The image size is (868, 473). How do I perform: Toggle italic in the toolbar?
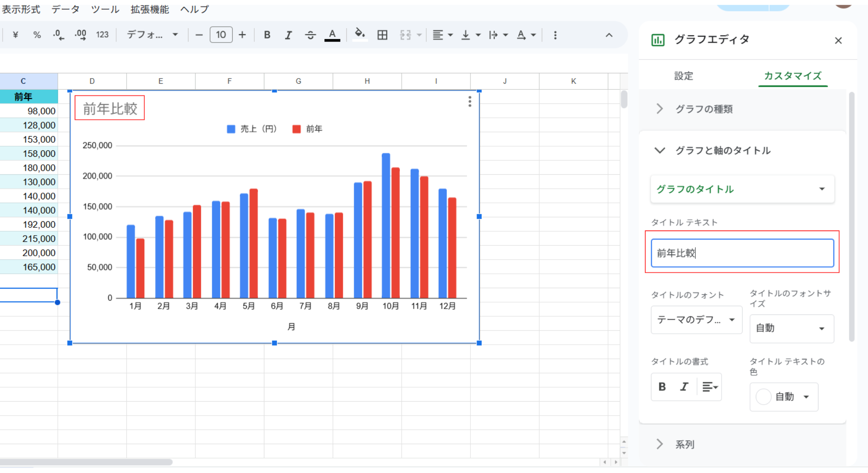[288, 35]
